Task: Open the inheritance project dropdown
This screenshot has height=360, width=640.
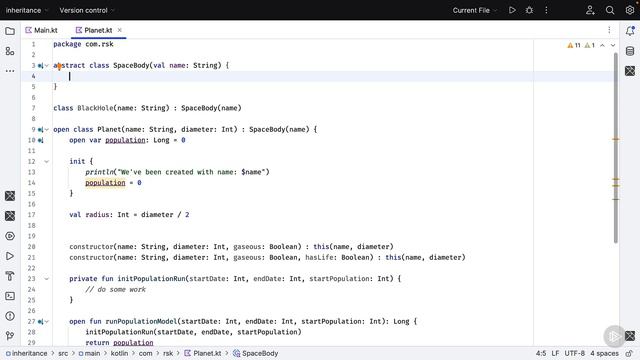Action: coord(27,10)
